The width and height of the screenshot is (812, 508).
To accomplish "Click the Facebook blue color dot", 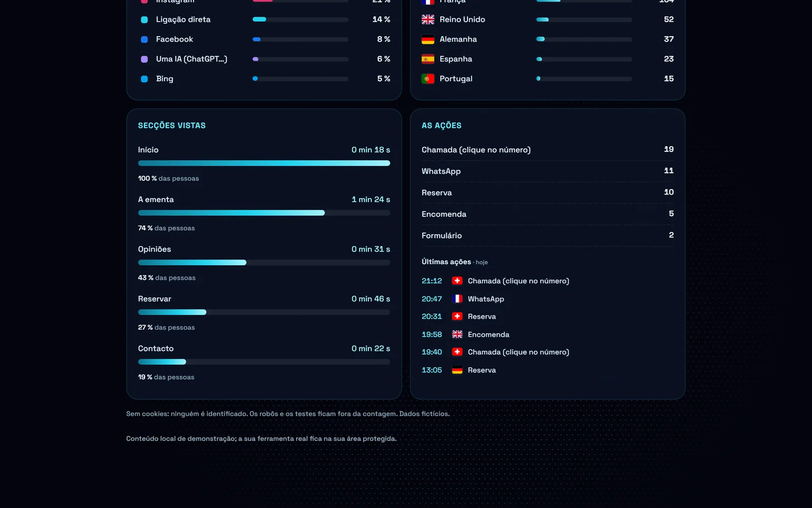I will [x=144, y=39].
